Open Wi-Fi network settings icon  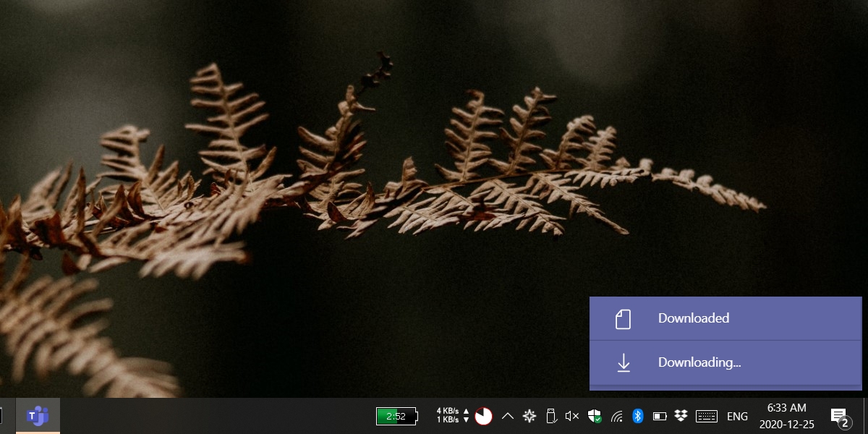click(616, 416)
